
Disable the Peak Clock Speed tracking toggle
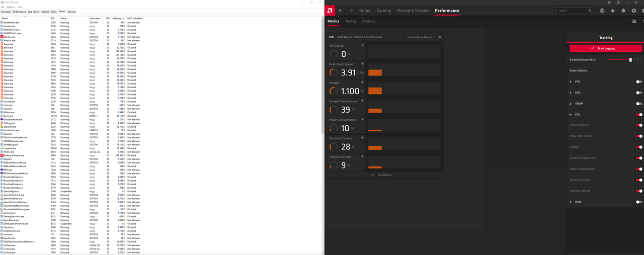pos(639,136)
